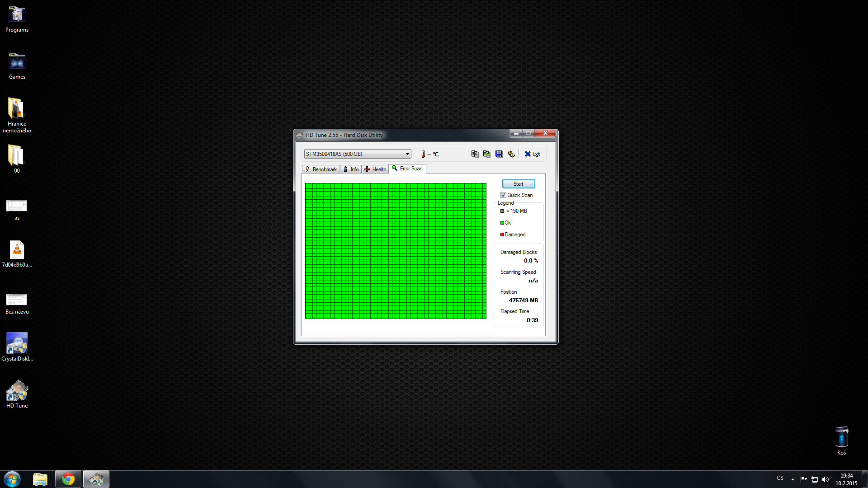This screenshot has width=868, height=488.
Task: Select the Games desktop icon
Action: [17, 66]
